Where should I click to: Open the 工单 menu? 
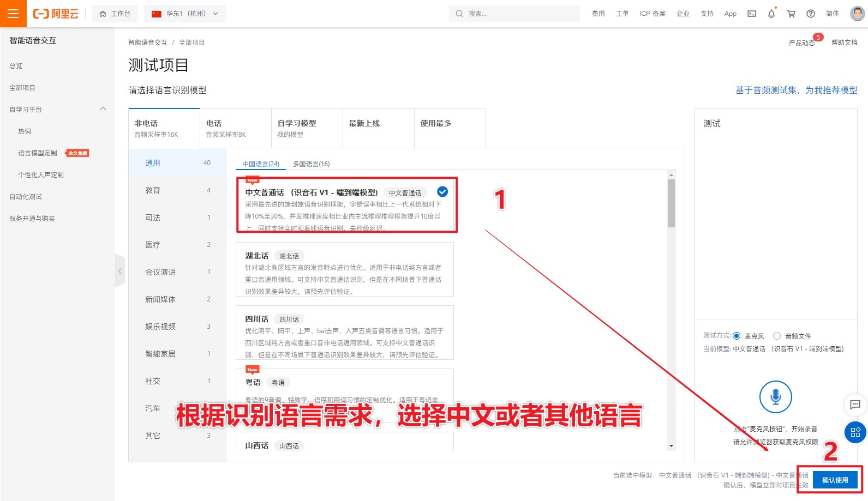point(622,14)
